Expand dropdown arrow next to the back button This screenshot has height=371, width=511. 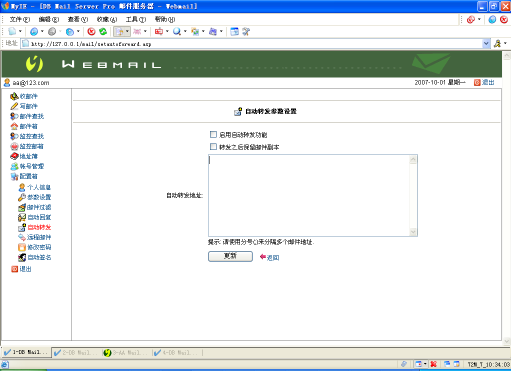(42, 32)
